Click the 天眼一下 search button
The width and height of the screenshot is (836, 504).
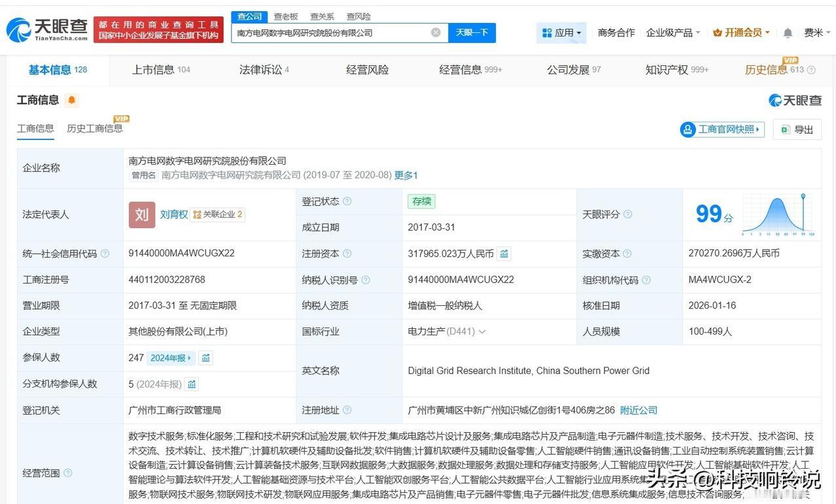point(472,33)
